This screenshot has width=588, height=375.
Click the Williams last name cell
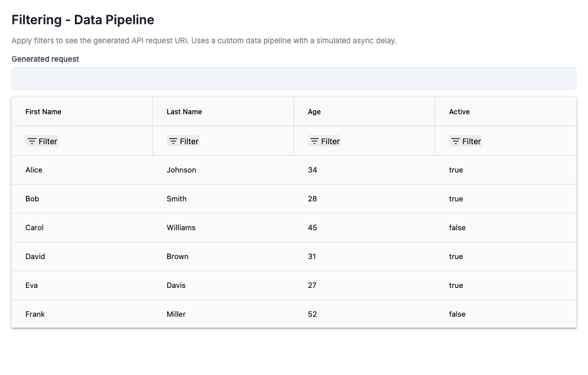181,228
